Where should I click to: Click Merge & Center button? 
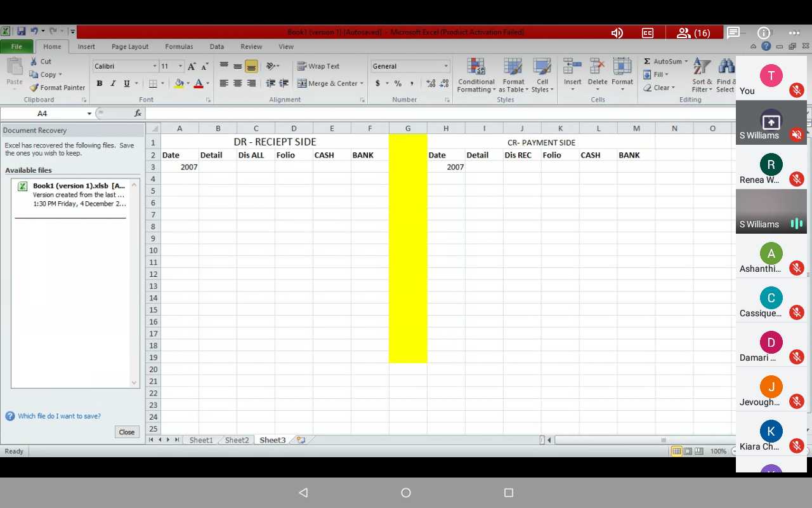(x=330, y=84)
